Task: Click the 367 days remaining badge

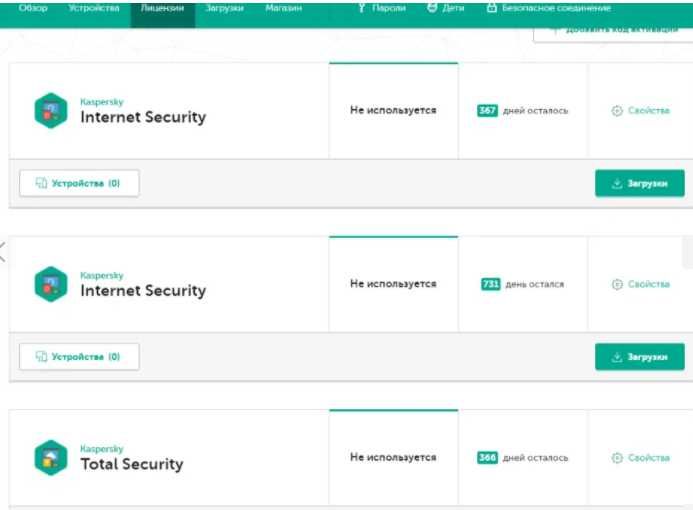Action: (487, 110)
